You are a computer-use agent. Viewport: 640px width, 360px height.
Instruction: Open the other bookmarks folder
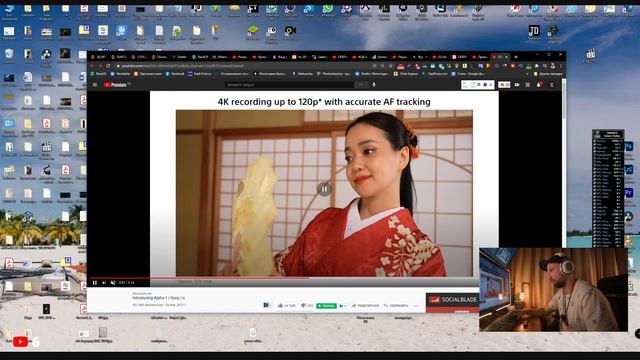(548, 74)
